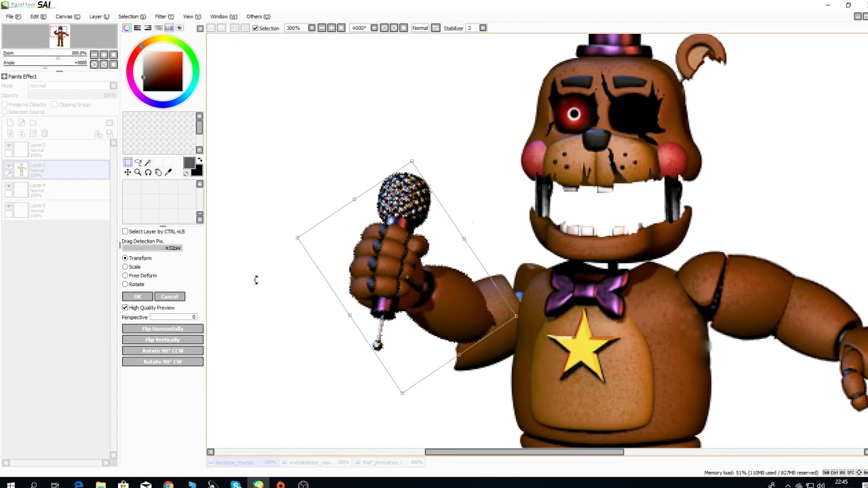Click navigator zoom in plus button

pyautogui.click(x=104, y=54)
